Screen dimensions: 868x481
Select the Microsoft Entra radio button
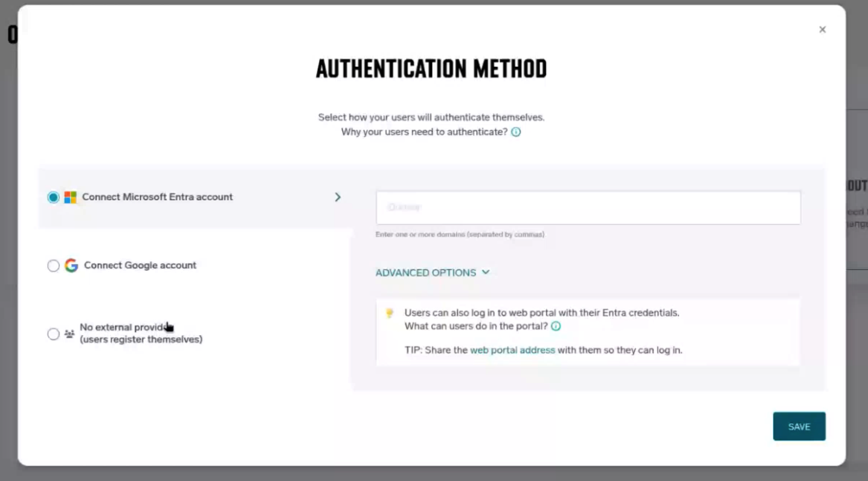click(53, 197)
